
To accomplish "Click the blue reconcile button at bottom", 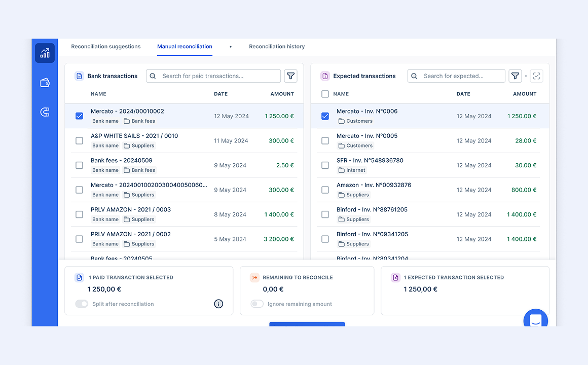I will 307,324.
